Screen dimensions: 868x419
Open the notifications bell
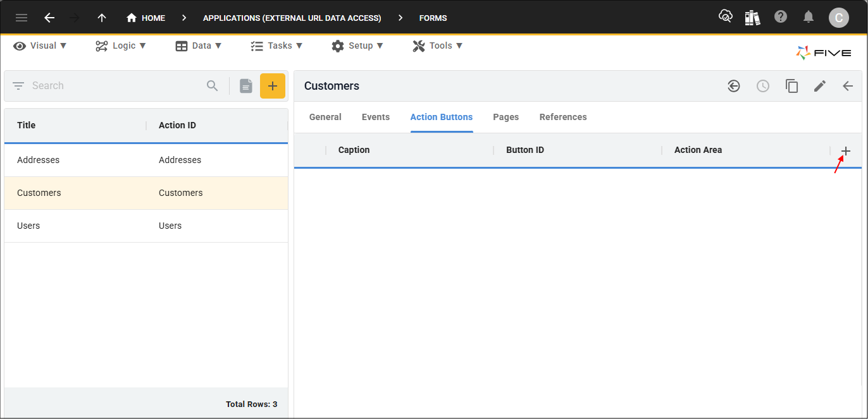coord(809,17)
